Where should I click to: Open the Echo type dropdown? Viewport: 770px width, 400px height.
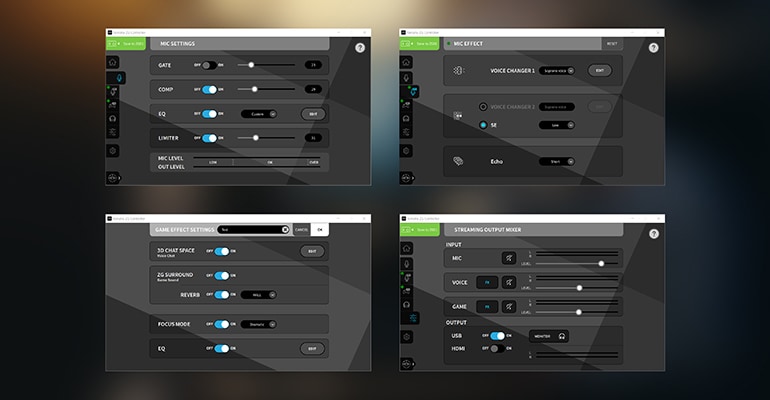(x=557, y=161)
